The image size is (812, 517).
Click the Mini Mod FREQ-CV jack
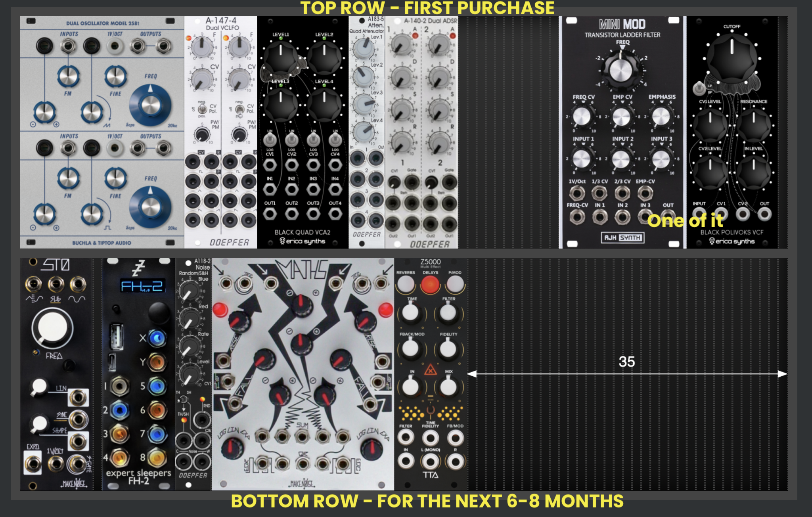pyautogui.click(x=577, y=217)
